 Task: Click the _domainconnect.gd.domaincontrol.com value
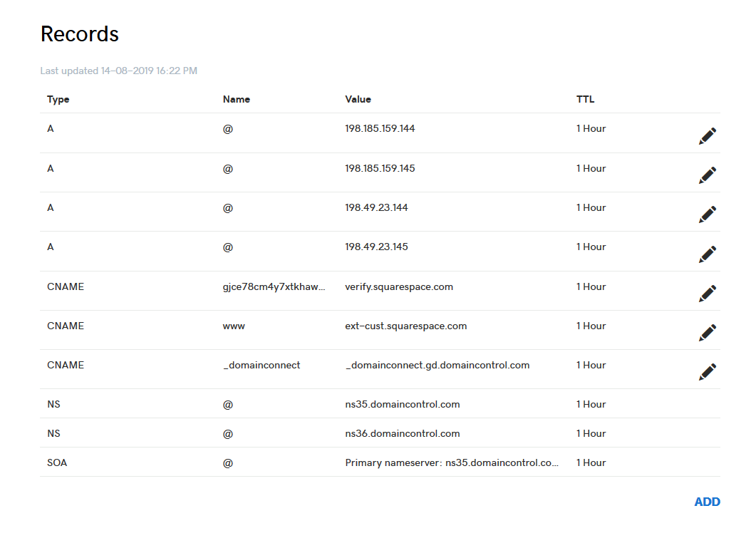click(437, 366)
